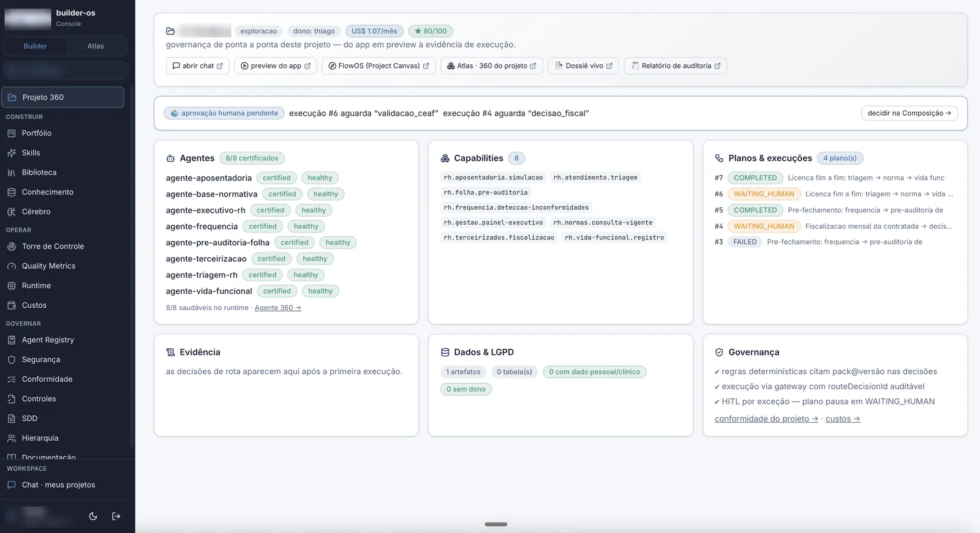Click decidir na Composição button
The width and height of the screenshot is (980, 533).
click(909, 113)
